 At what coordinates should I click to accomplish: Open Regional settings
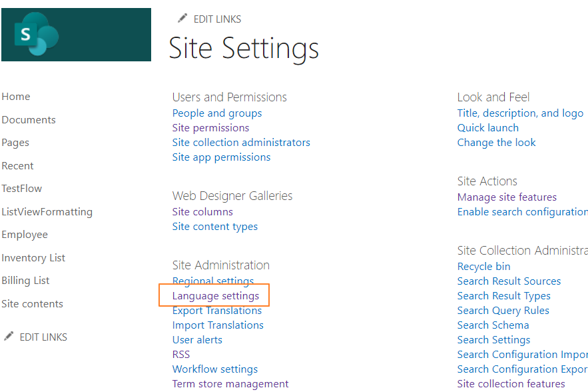[x=213, y=281]
